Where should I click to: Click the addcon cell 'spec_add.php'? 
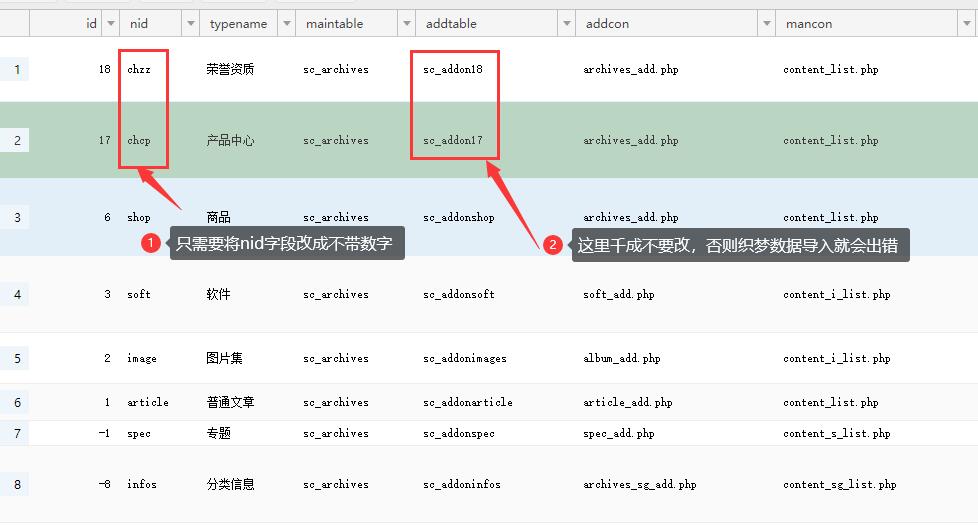(x=619, y=433)
